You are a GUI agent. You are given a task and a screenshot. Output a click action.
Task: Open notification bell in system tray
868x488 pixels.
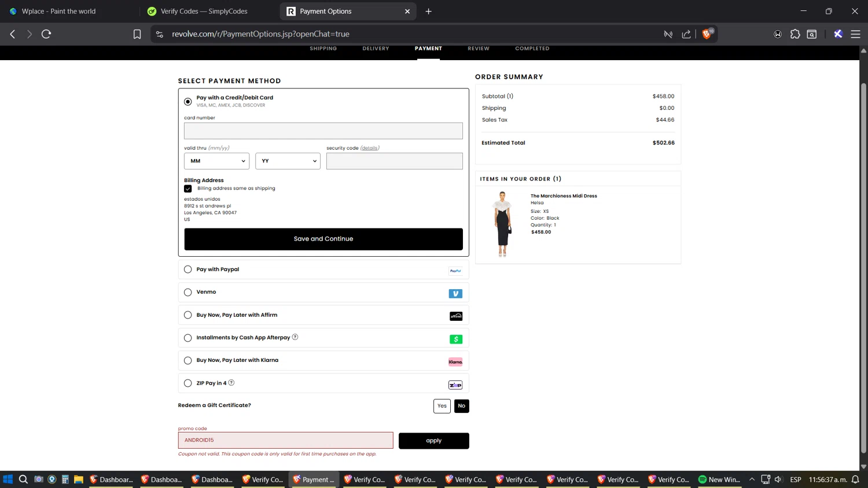855,479
